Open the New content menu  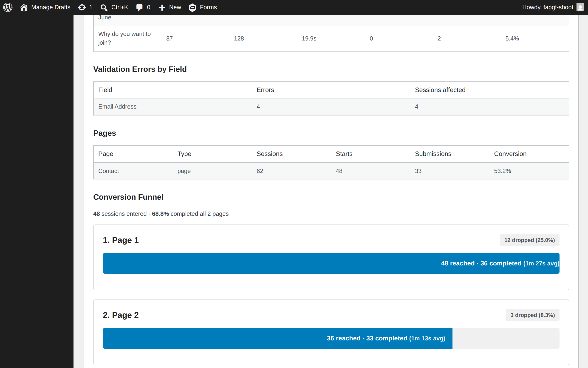pos(170,7)
